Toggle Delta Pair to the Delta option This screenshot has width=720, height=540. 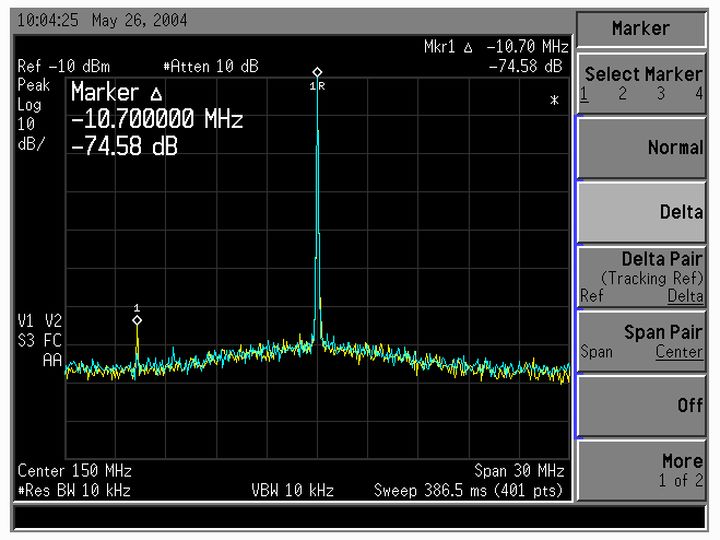click(x=685, y=296)
